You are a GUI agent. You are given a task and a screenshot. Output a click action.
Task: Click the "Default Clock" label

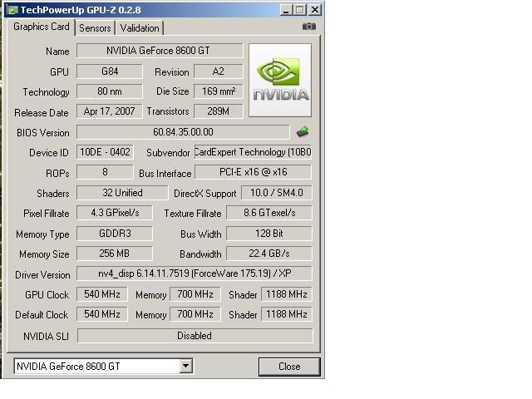42,315
